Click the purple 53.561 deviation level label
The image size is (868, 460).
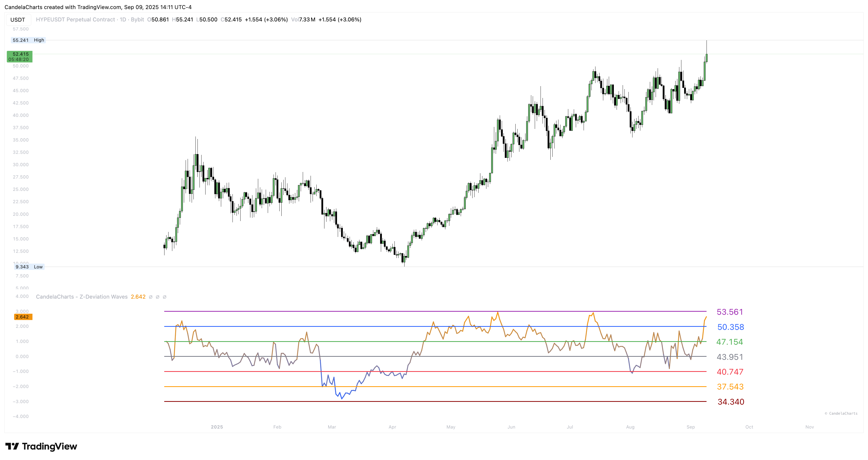[x=729, y=312]
